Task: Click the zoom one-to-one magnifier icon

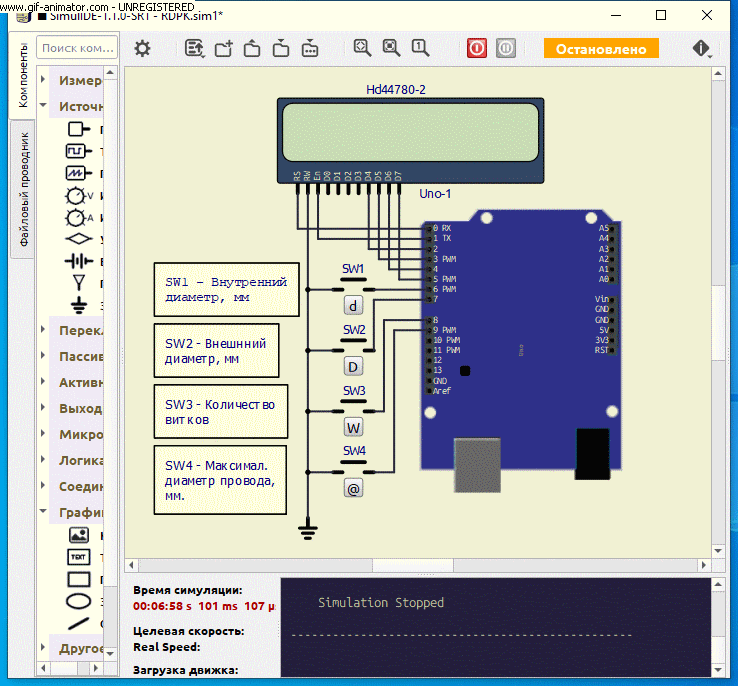Action: [420, 48]
